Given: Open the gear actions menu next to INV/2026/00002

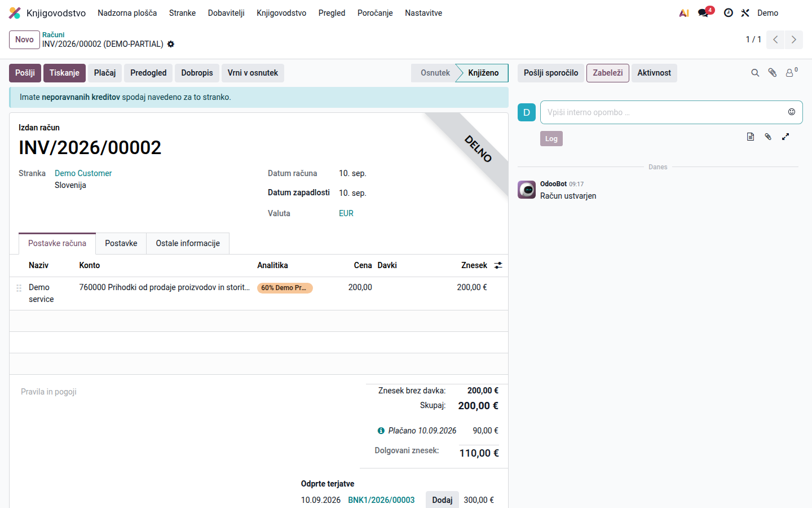Looking at the screenshot, I should [171, 44].
